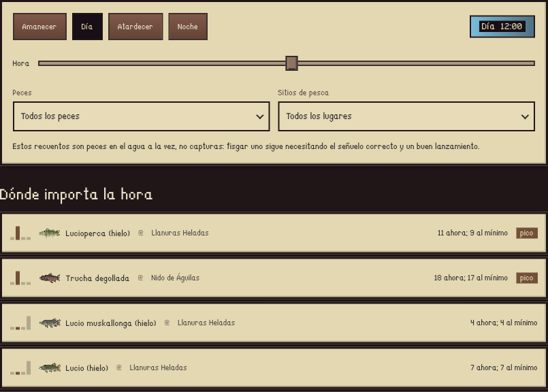Switch to Noche time period
This screenshot has width=548, height=392.
point(188,27)
